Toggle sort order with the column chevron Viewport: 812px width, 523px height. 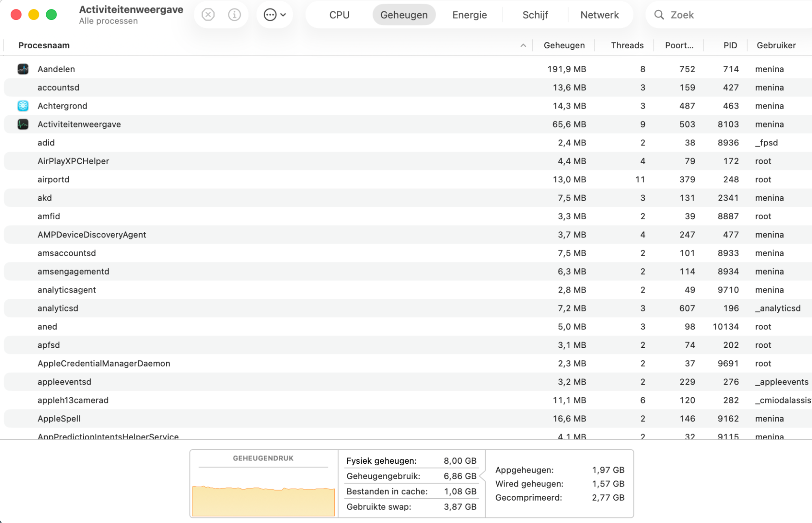coord(523,45)
